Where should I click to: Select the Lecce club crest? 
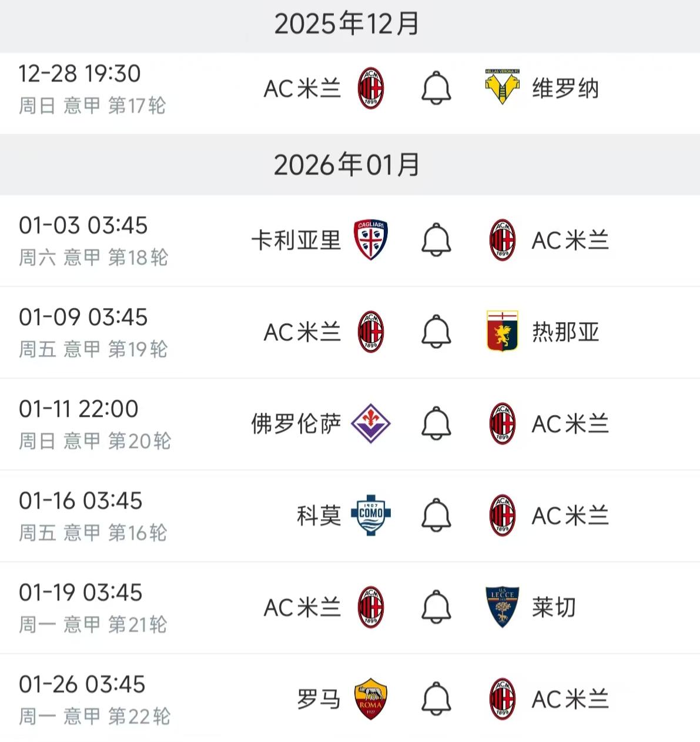(503, 607)
